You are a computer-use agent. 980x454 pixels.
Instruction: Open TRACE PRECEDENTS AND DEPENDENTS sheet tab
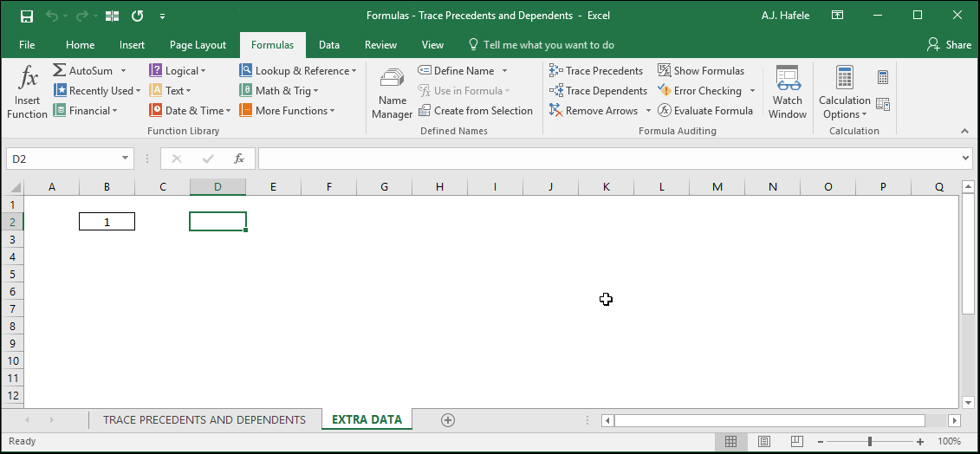(x=204, y=419)
